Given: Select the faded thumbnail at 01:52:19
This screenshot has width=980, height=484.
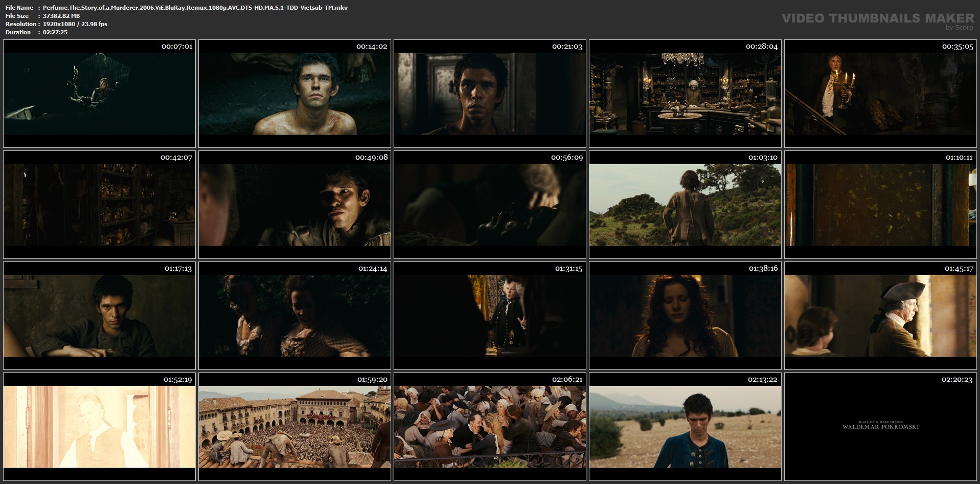Looking at the screenshot, I should pyautogui.click(x=99, y=427).
